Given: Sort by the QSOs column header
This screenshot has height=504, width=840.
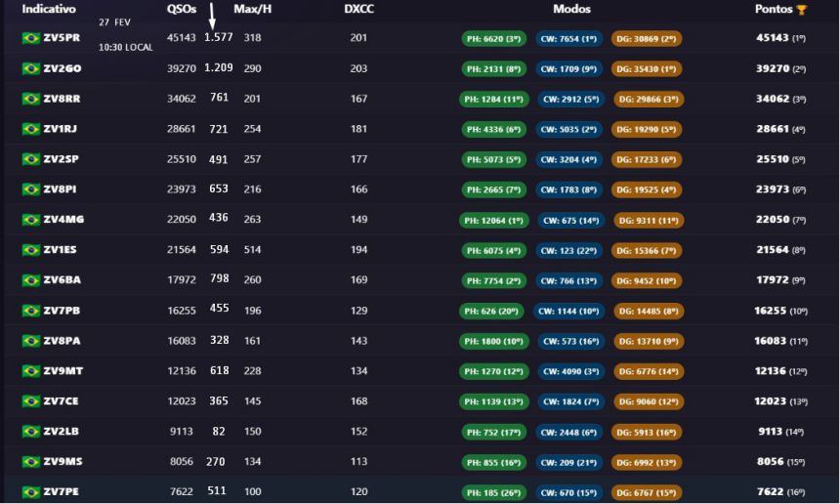Looking at the screenshot, I should click(183, 9).
